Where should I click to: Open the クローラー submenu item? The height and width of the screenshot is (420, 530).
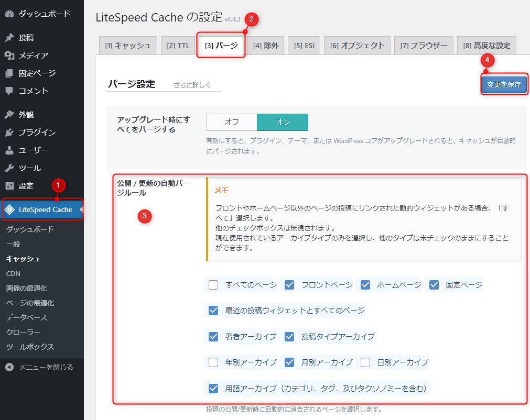(x=23, y=332)
